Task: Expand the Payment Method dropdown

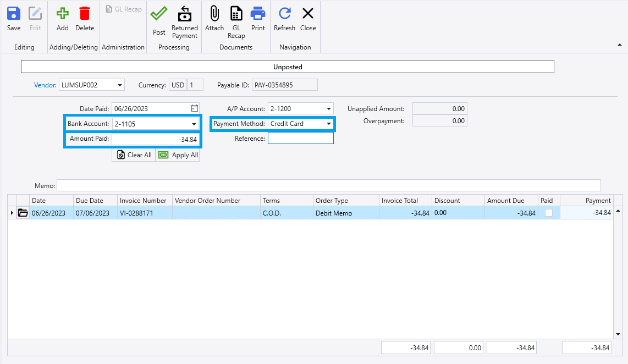Action: click(329, 124)
